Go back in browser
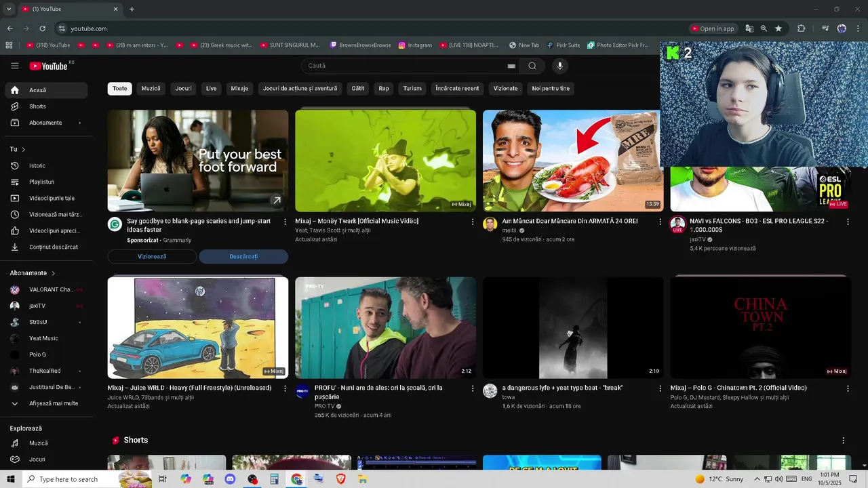 coord(9,28)
